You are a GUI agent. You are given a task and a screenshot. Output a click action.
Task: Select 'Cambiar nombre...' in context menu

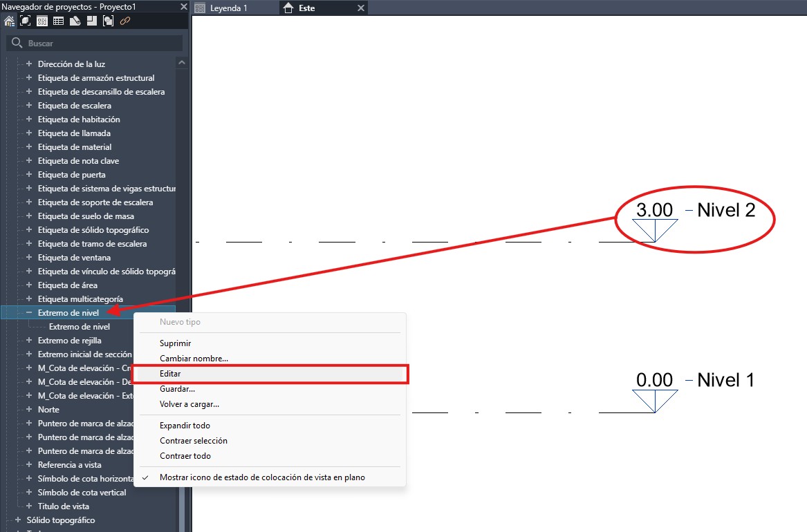click(x=194, y=359)
